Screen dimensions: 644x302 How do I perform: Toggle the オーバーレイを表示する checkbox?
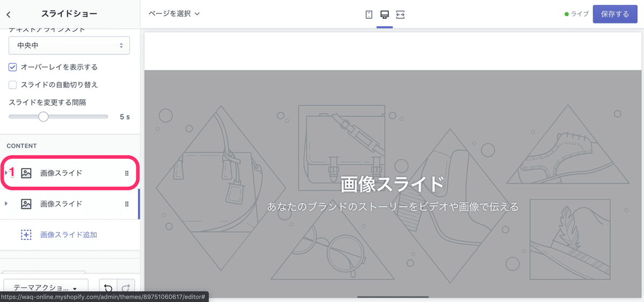[x=13, y=68]
